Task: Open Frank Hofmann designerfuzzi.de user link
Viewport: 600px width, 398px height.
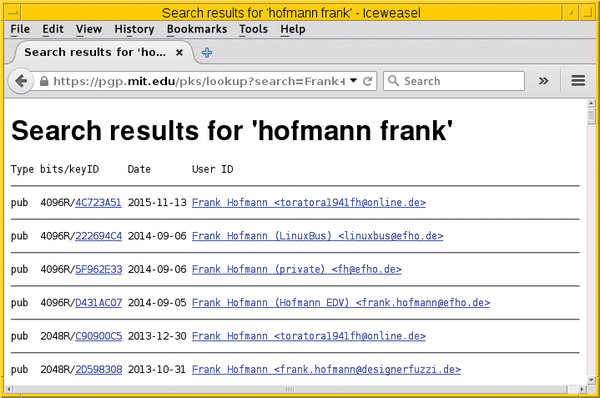Action: click(x=326, y=369)
